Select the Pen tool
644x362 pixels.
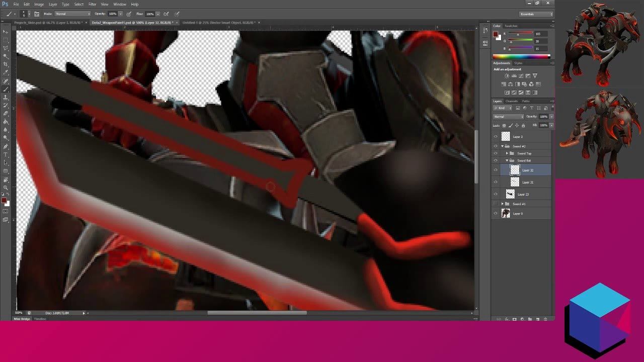6,146
